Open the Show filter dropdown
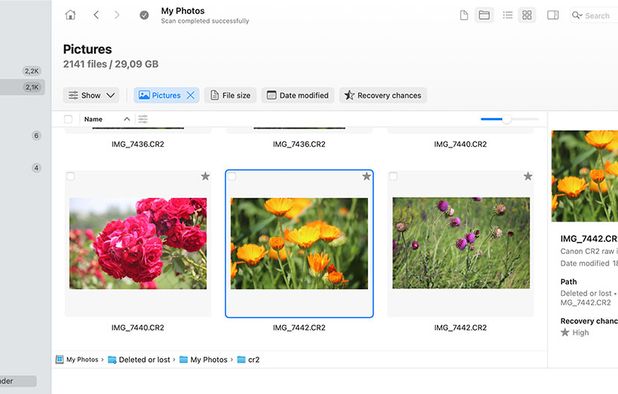The image size is (618, 394). 91,95
